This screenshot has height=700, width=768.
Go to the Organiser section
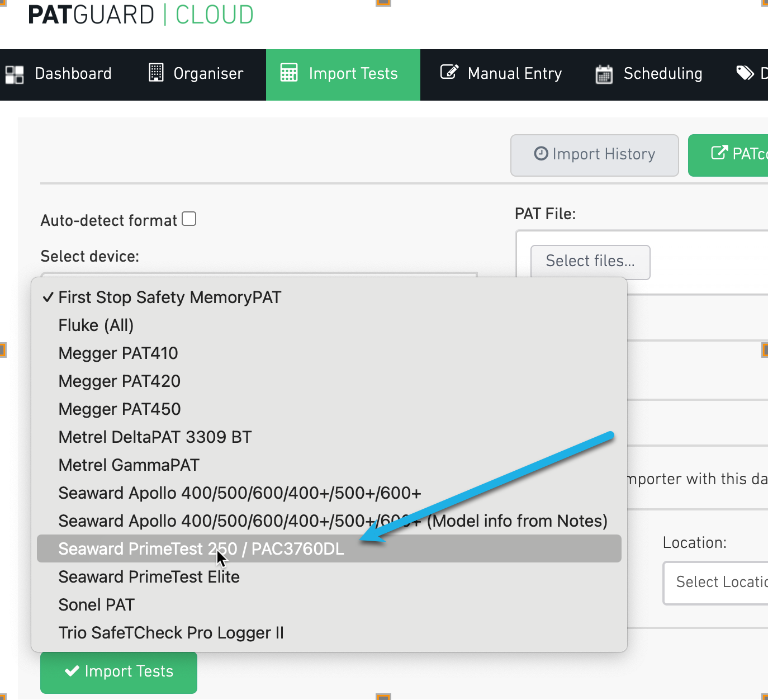[196, 74]
